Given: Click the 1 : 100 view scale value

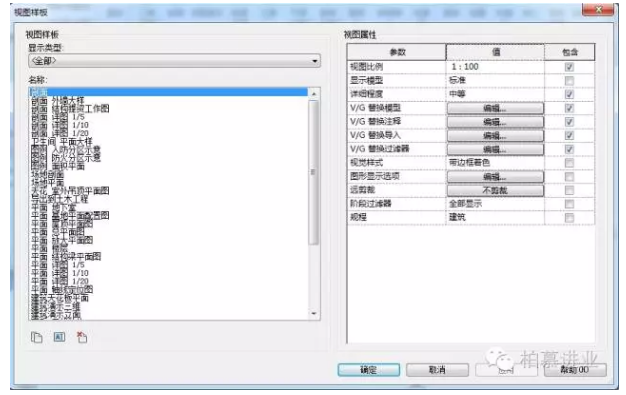Looking at the screenshot, I should (x=465, y=67).
